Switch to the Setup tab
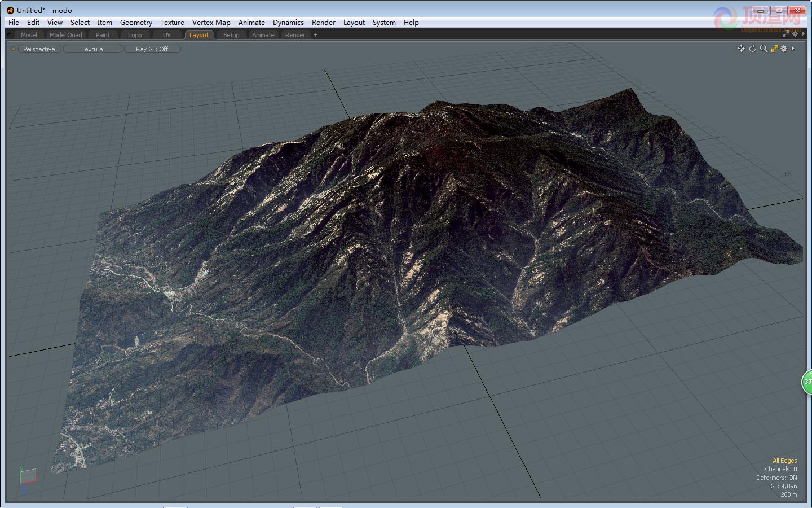Screen dimensions: 812x508 pyautogui.click(x=231, y=35)
